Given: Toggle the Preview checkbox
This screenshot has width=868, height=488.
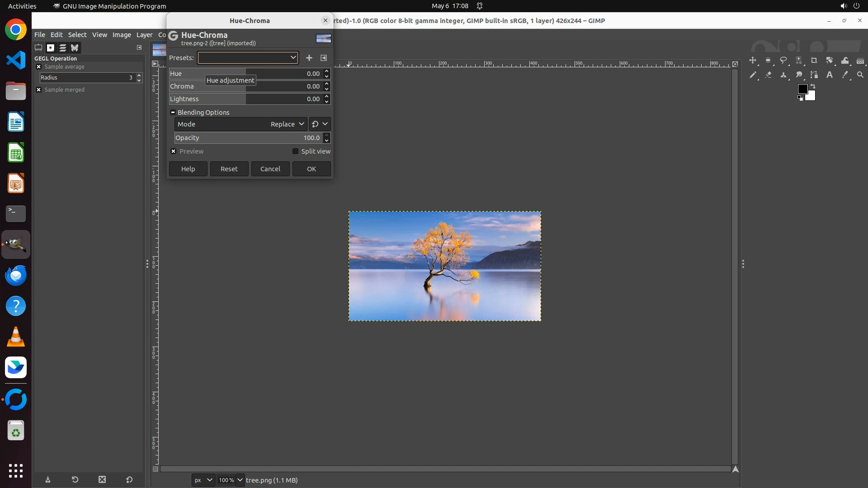Looking at the screenshot, I should [174, 151].
